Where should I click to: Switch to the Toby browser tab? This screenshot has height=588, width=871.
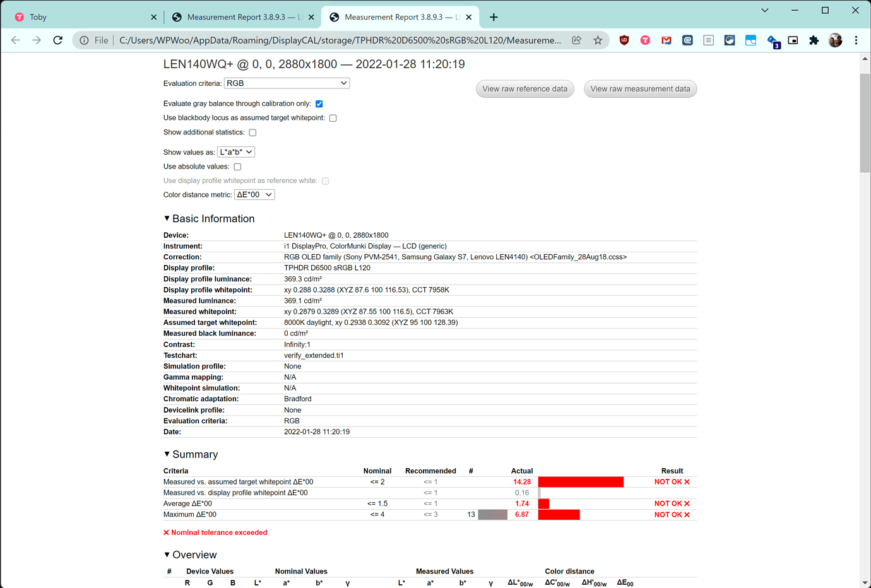click(x=76, y=16)
